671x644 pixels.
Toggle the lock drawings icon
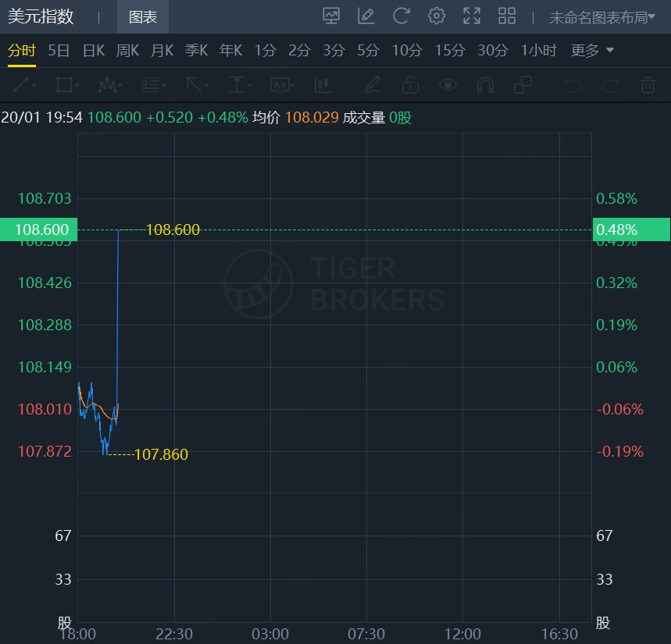410,84
